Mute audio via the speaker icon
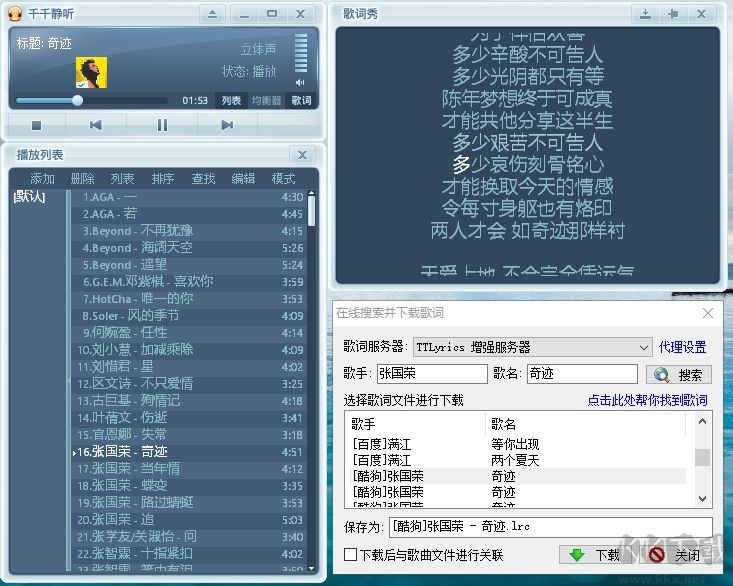 point(300,83)
